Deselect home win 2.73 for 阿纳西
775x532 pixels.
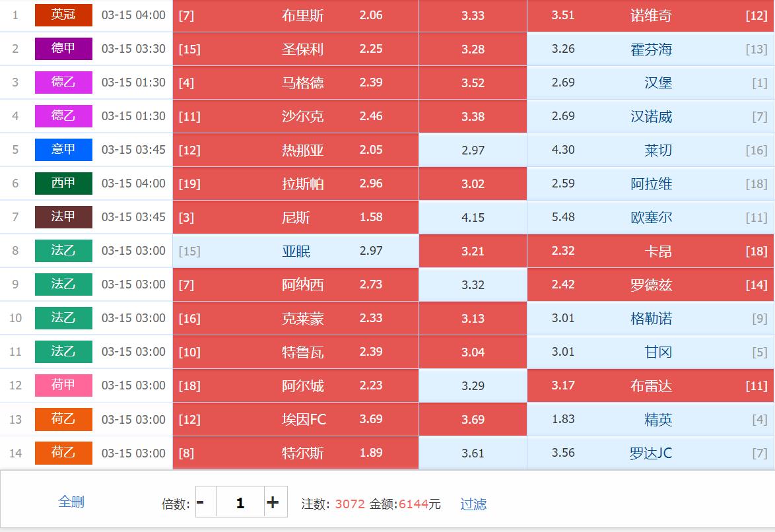tap(296, 284)
